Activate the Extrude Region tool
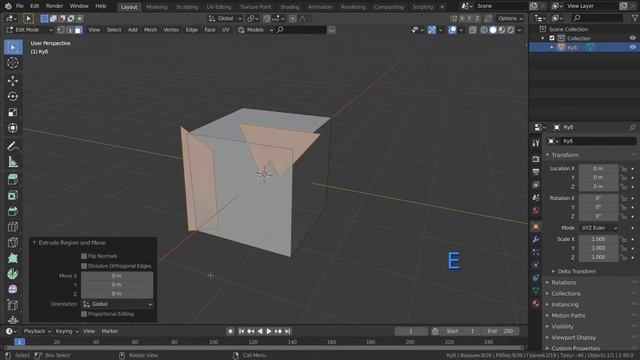The height and width of the screenshot is (360, 640). pyautogui.click(x=13, y=179)
